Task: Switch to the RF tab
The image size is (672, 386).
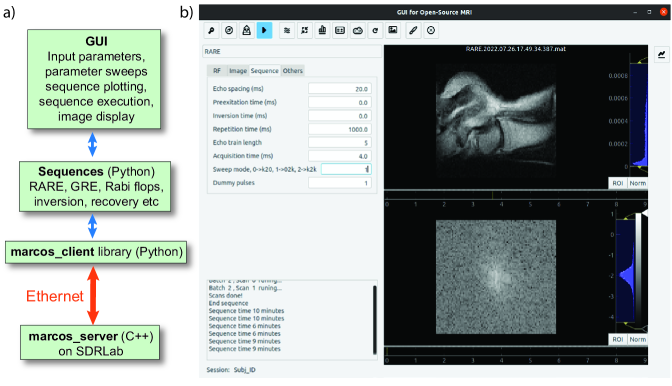Action: (217, 71)
